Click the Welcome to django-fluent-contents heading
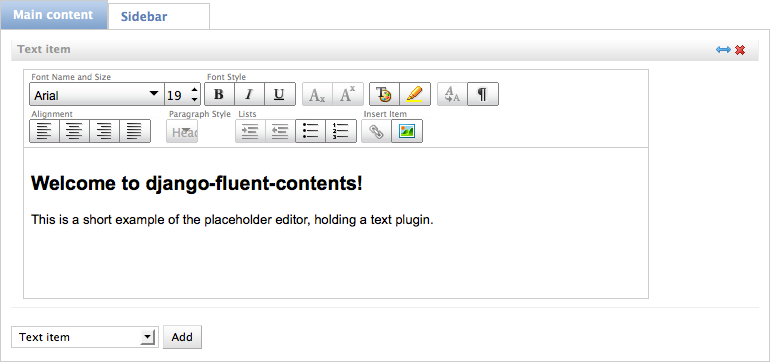770x362 pixels. 197,183
